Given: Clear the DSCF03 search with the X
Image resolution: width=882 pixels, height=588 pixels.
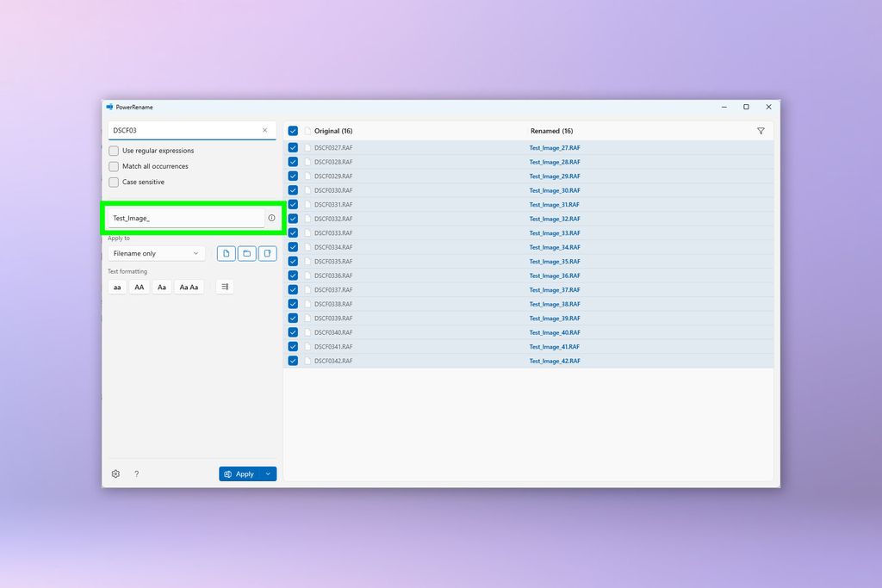Looking at the screenshot, I should pyautogui.click(x=264, y=130).
